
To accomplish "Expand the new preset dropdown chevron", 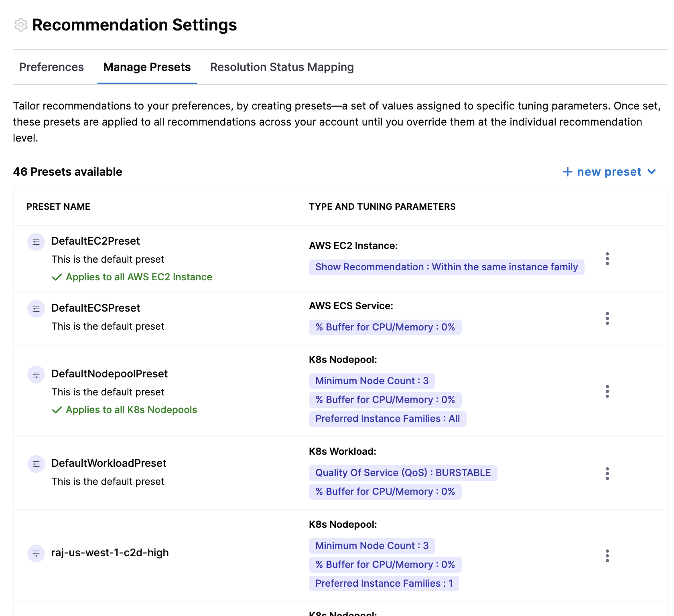I will [652, 172].
